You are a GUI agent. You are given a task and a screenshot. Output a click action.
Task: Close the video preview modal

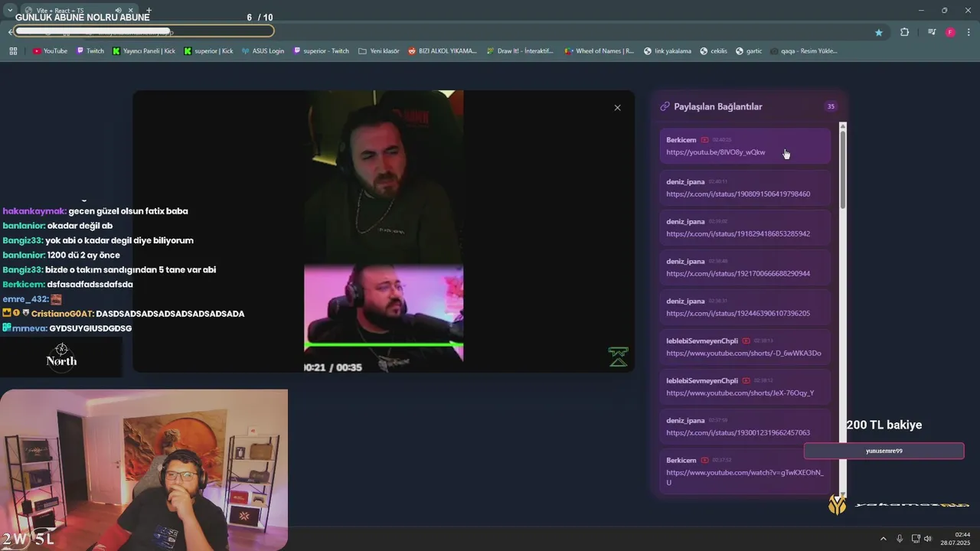click(x=617, y=108)
